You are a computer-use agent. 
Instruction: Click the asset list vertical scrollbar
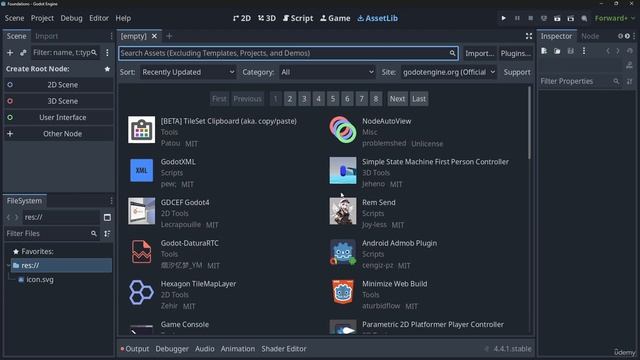tap(529, 122)
